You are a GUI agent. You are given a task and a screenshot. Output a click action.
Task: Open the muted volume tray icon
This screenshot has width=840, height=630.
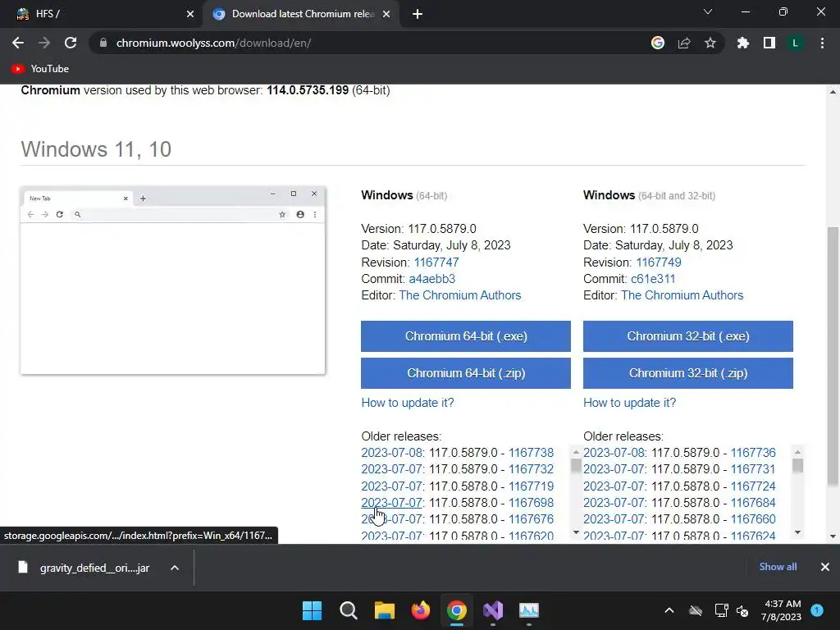[742, 610]
